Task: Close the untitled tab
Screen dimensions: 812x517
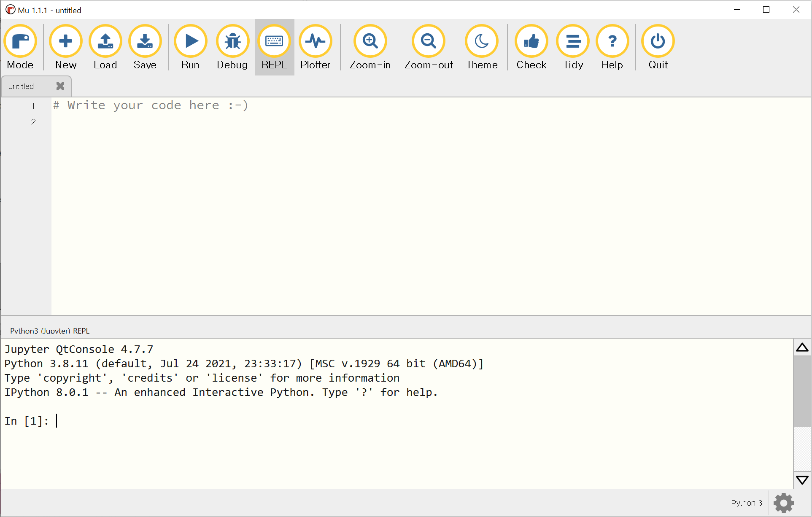Action: click(x=60, y=86)
